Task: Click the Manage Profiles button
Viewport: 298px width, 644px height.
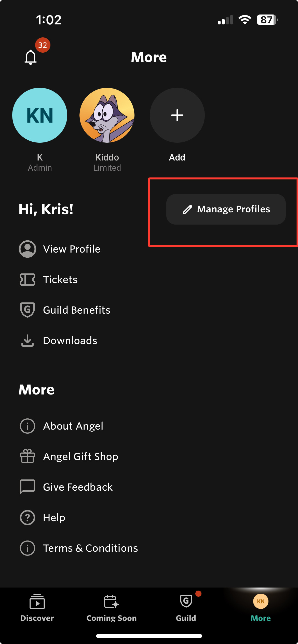Action: [226, 209]
